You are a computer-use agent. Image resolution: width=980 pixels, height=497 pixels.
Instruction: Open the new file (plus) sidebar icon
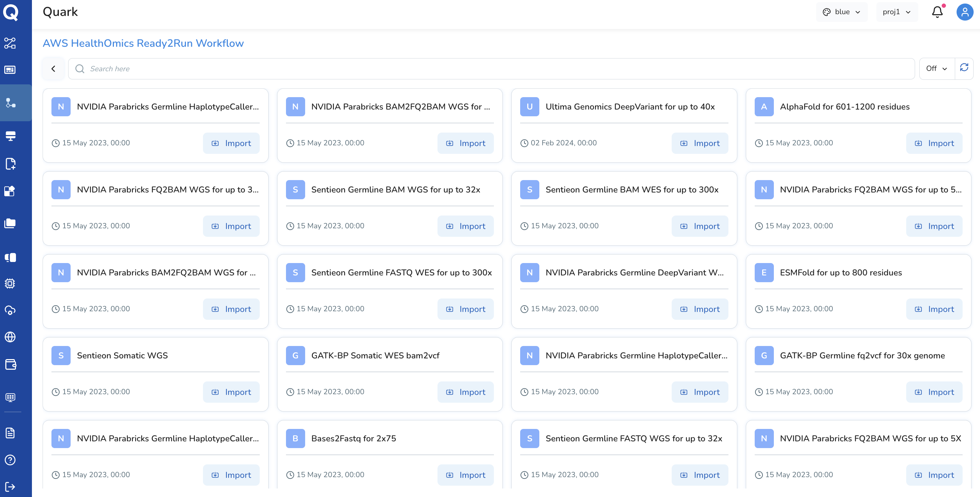click(10, 164)
